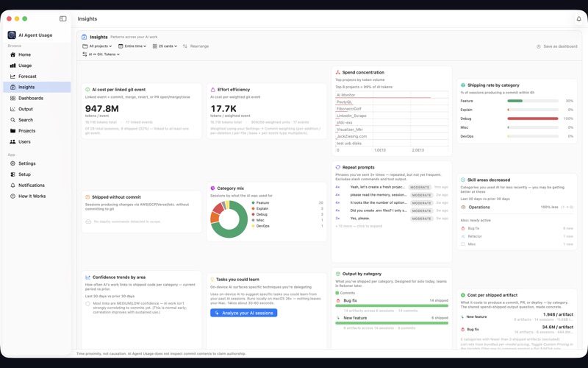Open Search via the magnifier icon
This screenshot has height=368, width=588.
[12, 120]
